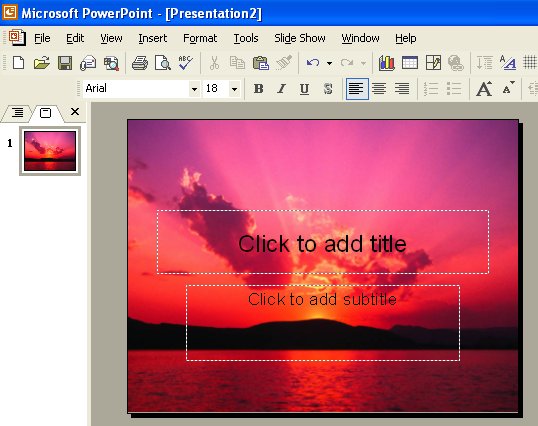538x426 pixels.
Task: Save the presentation with the floppy disk icon
Action: coord(65,63)
